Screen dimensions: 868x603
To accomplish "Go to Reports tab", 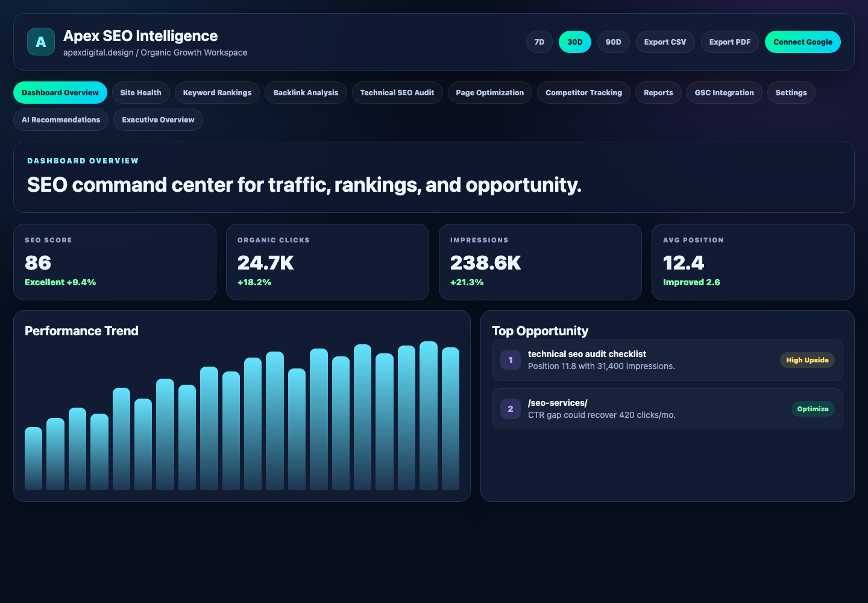I will point(658,93).
